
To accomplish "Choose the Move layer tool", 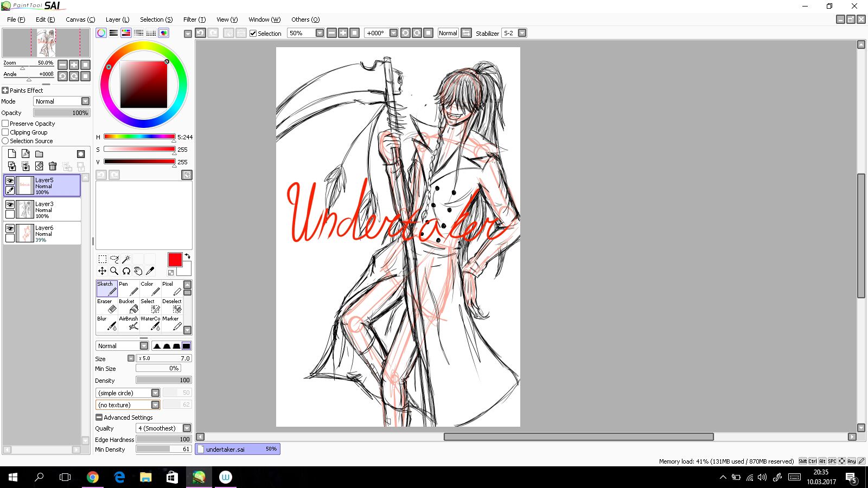I will pos(102,271).
